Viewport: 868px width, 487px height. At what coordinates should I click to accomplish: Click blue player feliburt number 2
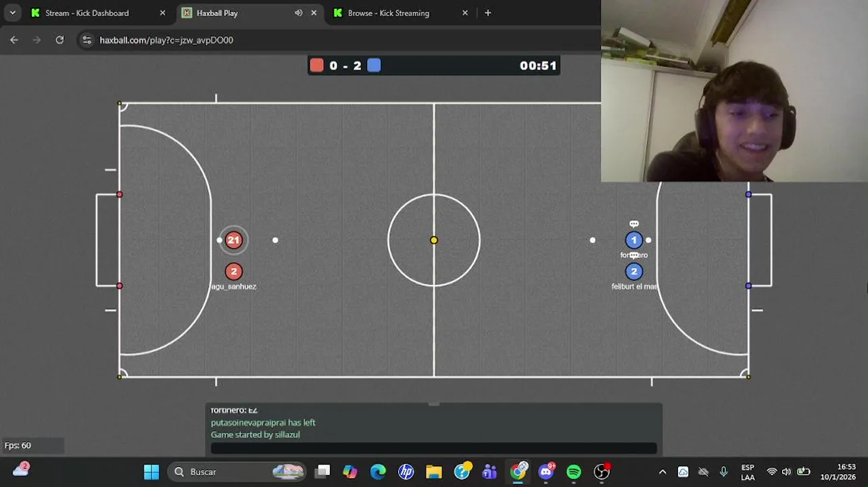[x=633, y=271]
